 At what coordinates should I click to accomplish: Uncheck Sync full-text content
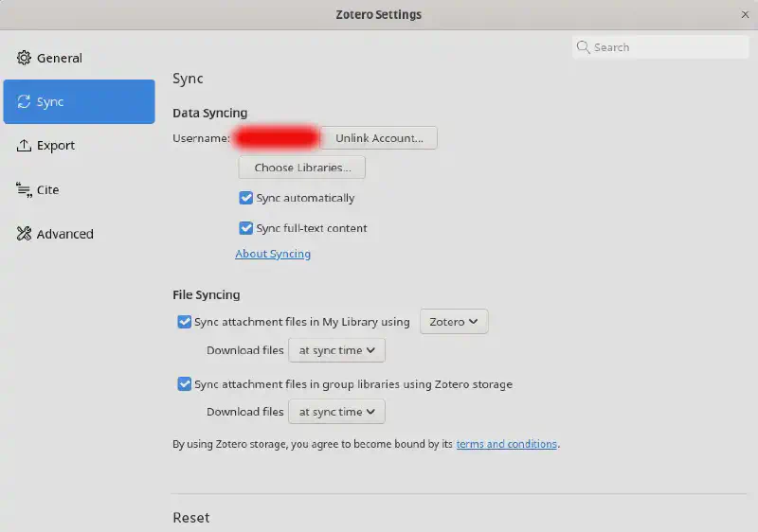[x=246, y=228]
